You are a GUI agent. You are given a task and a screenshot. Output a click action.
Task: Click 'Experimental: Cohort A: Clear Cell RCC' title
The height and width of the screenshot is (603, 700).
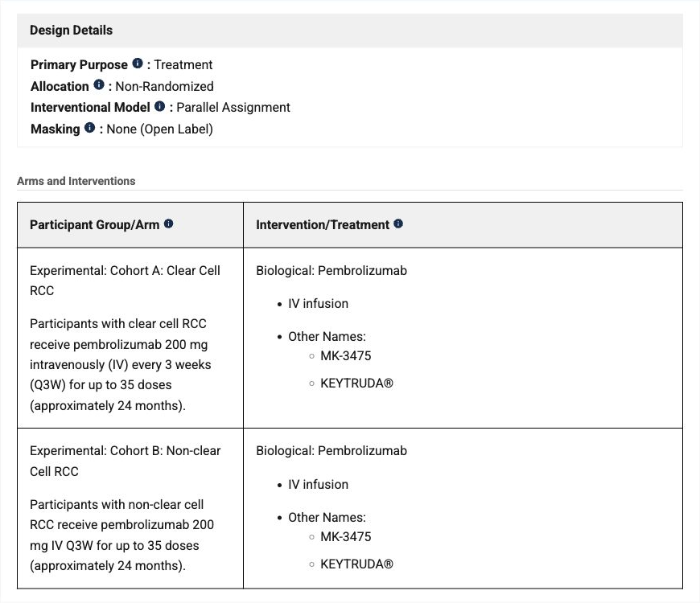pyautogui.click(x=125, y=281)
